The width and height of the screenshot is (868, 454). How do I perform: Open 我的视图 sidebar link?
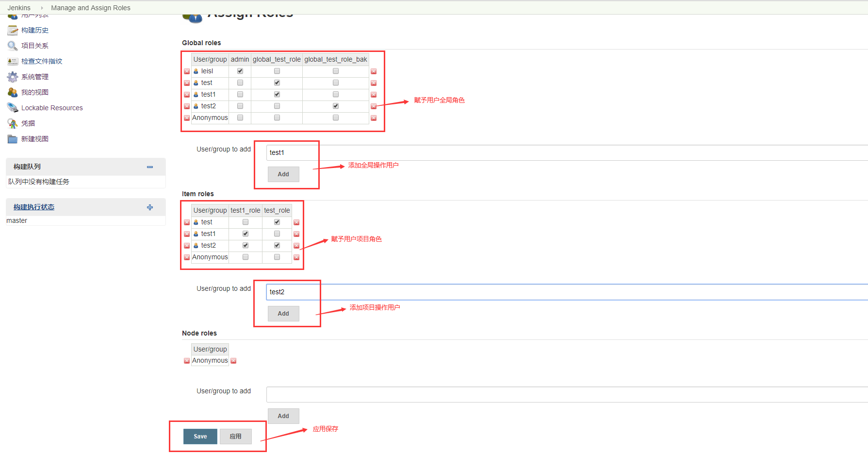35,92
